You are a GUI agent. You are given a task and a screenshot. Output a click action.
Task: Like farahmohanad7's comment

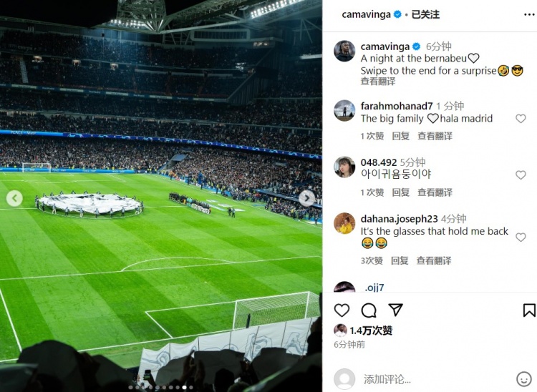521,119
